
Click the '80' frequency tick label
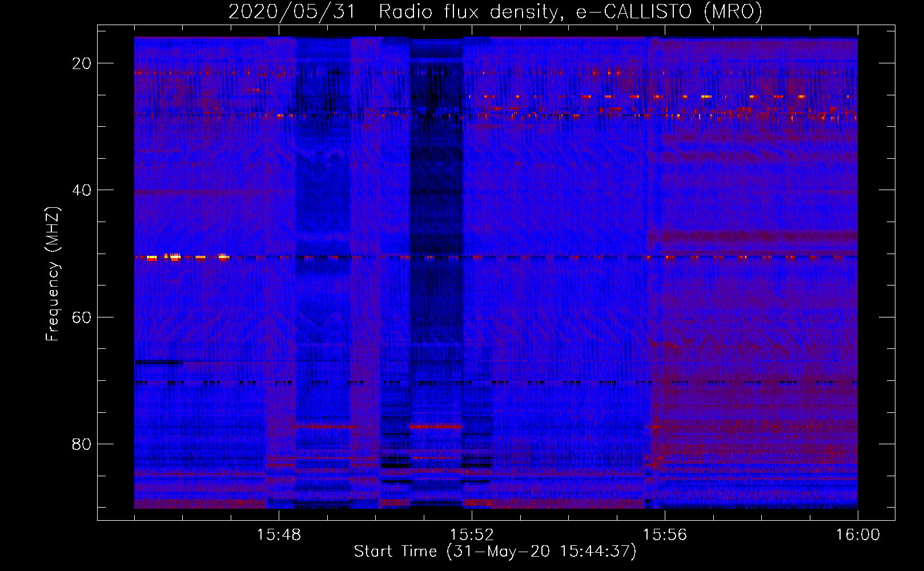click(82, 444)
